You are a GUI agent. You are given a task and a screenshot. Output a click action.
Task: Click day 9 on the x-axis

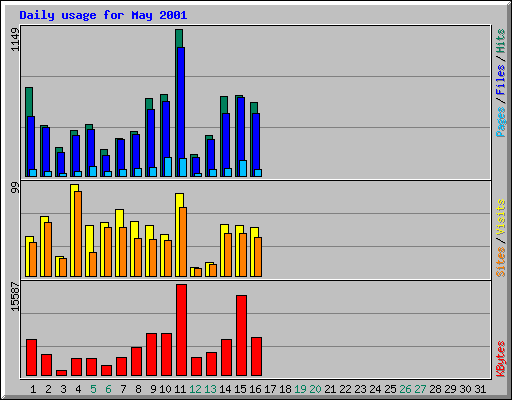coord(153,389)
